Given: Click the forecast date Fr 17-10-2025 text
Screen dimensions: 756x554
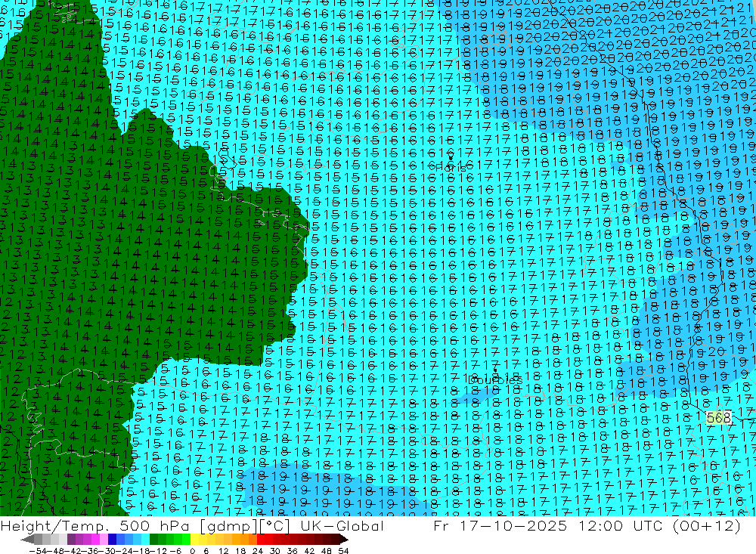Looking at the screenshot, I should [x=500, y=526].
